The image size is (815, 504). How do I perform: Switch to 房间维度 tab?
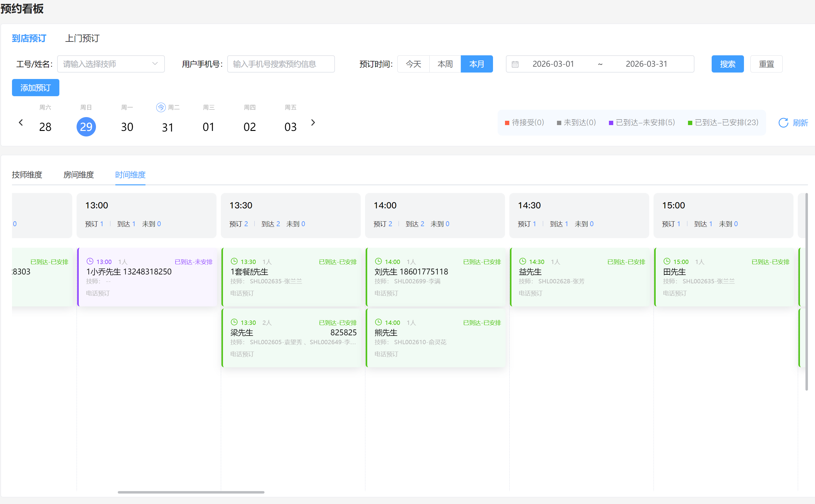click(x=78, y=175)
